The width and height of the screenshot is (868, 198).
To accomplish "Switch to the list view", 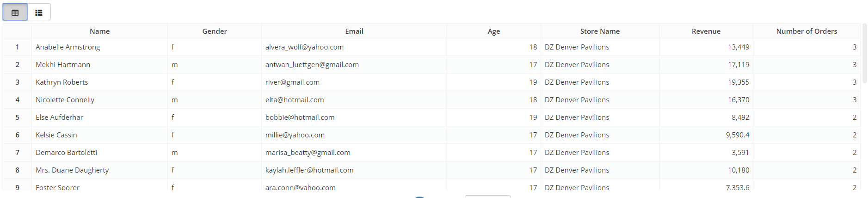I will point(39,12).
